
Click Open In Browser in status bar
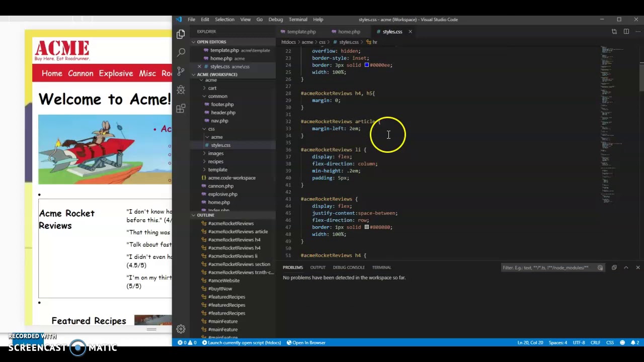tap(306, 342)
